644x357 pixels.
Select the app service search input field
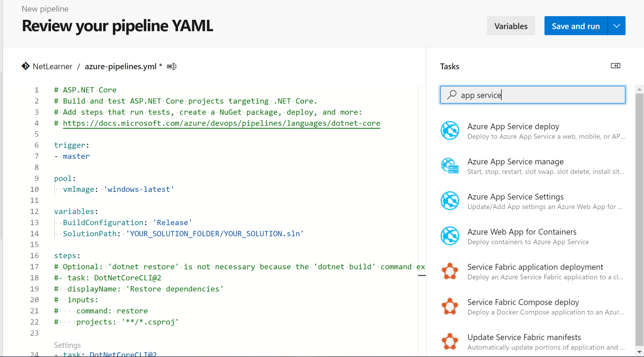pos(532,95)
